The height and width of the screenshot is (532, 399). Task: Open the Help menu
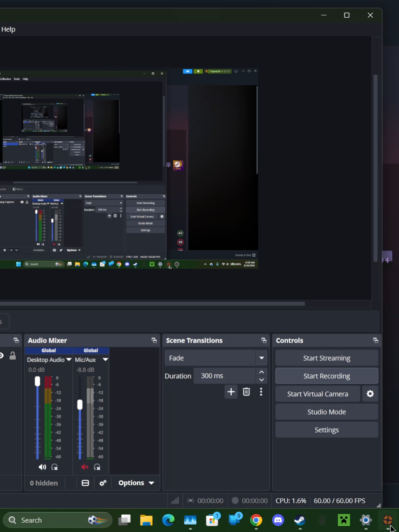coord(8,29)
